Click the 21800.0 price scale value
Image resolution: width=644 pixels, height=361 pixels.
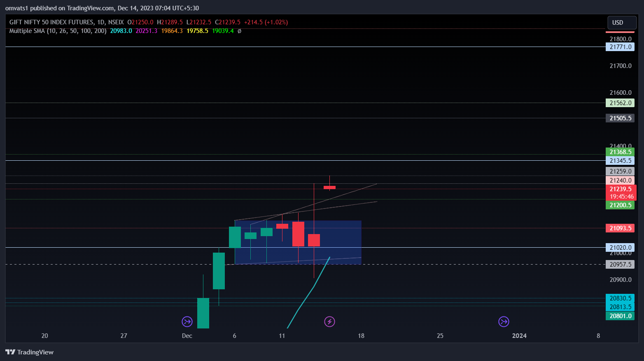pos(621,39)
